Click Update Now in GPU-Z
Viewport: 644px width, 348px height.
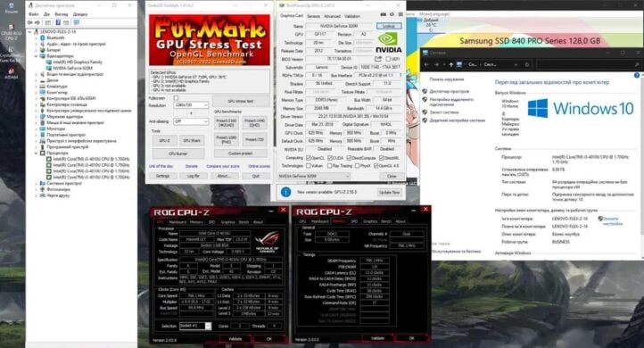tap(390, 192)
